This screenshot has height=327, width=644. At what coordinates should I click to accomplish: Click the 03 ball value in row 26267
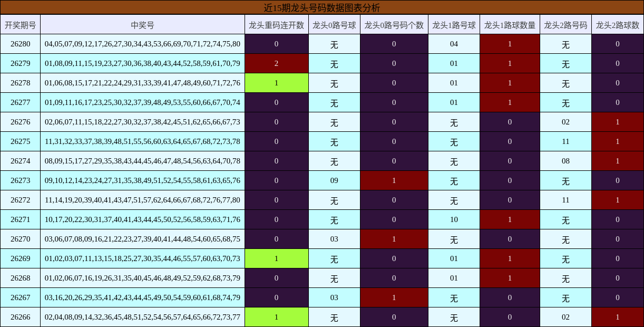[334, 297]
